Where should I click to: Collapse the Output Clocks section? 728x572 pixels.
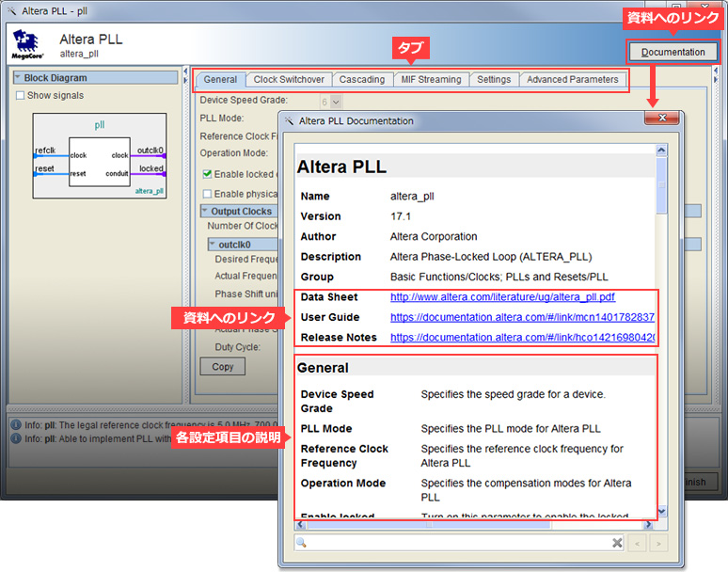click(x=205, y=211)
